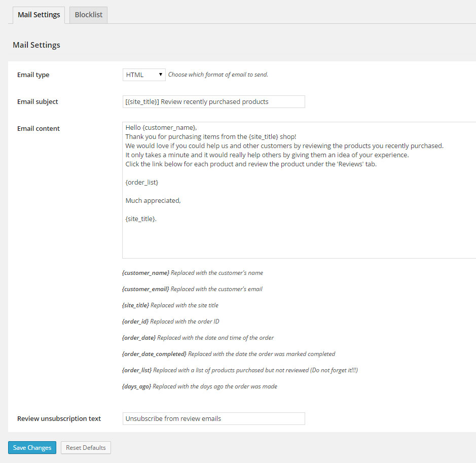Click the 'Review unsubscription text' label
Viewport: 476px width, 463px height.
(59, 418)
